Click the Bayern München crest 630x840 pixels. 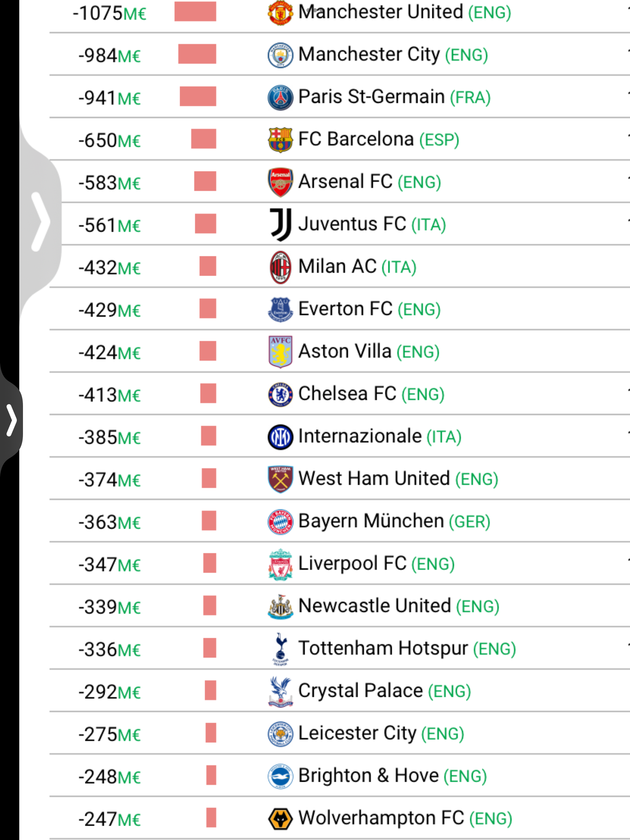pos(280,522)
